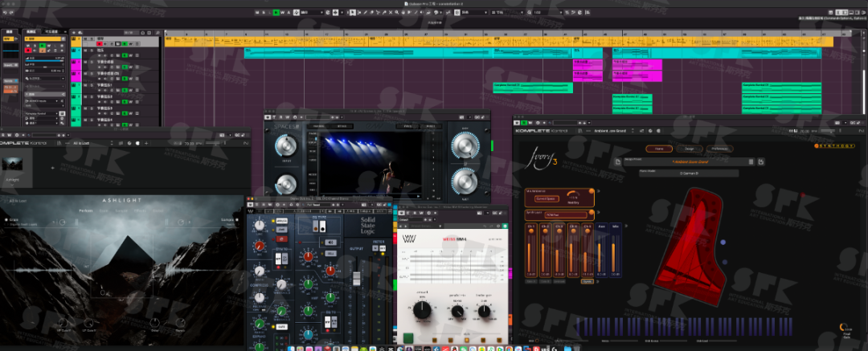Toggle inspector red record enable button
868x351 pixels.
pyautogui.click(x=28, y=51)
